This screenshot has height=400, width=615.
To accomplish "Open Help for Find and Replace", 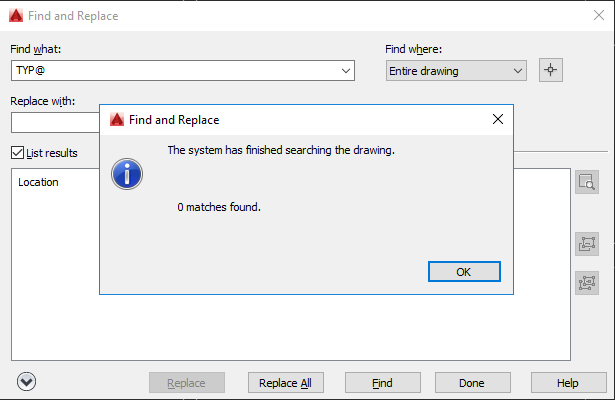I will point(568,383).
